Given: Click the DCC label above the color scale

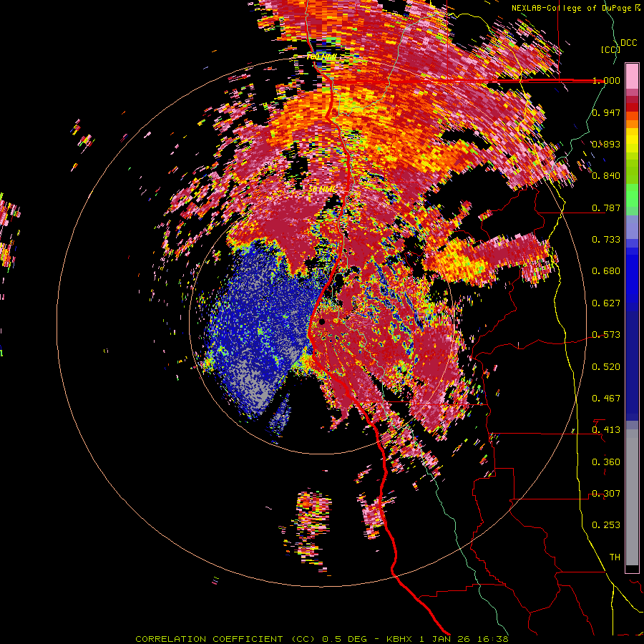Looking at the screenshot, I should click(628, 42).
